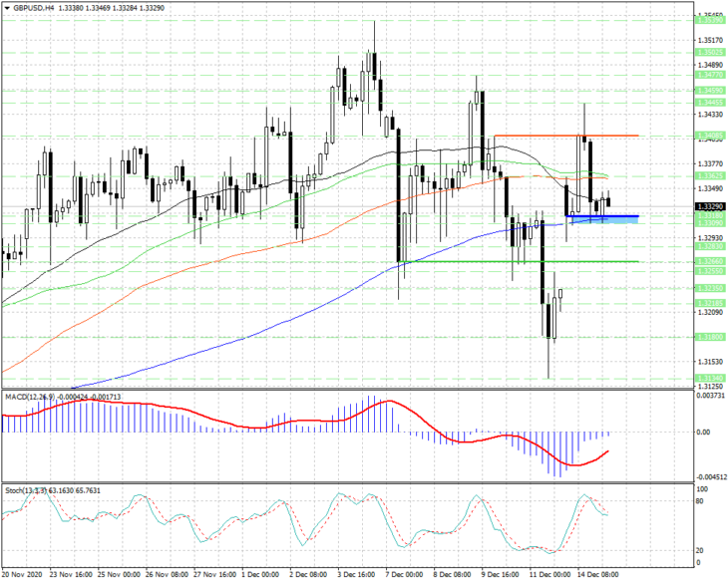Click the 14 Dec 08:00 time axis label
The width and height of the screenshot is (728, 583).
pyautogui.click(x=598, y=575)
